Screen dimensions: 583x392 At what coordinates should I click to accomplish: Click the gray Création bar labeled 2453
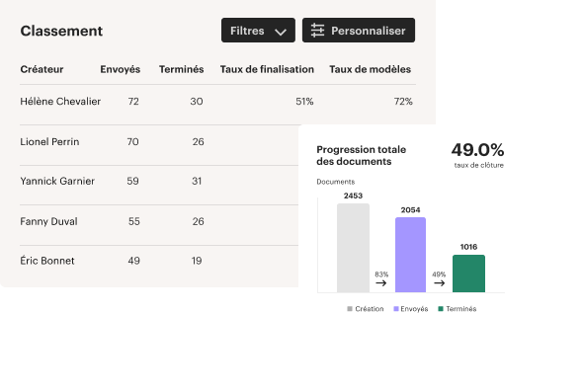tap(353, 248)
